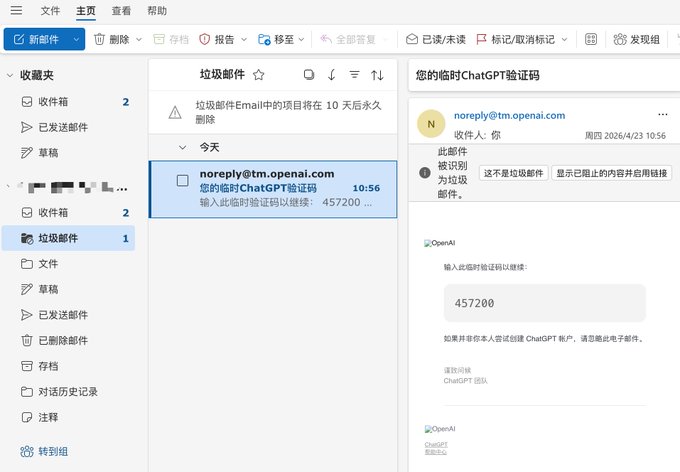Collapse the Favorites section chevron

(10, 75)
